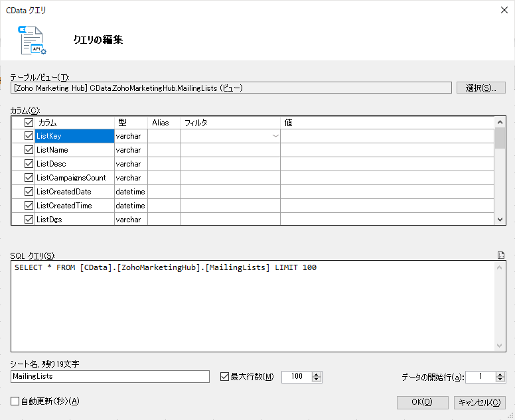Click the datetime type cell for ListCreatedDate
Viewport: 515px width, 420px height.
click(131, 192)
